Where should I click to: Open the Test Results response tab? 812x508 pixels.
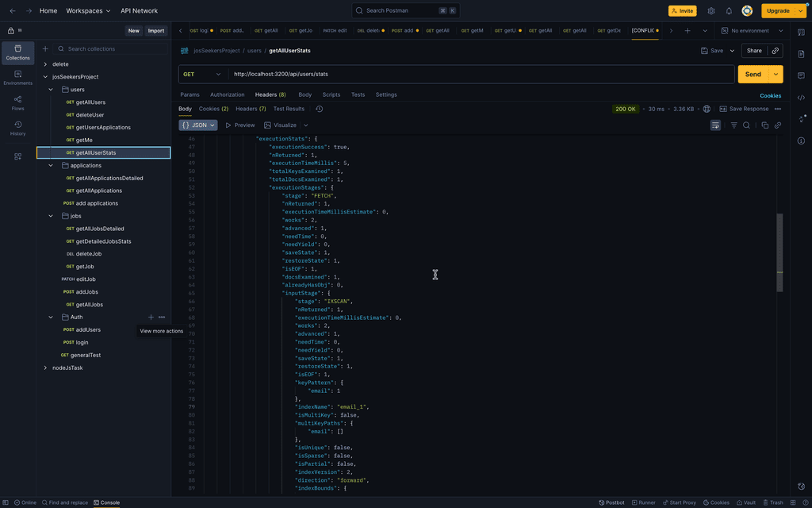[x=289, y=109]
